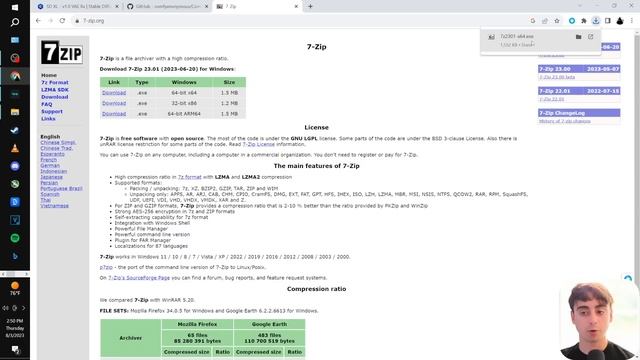The image size is (640, 360).
Task: Open the Windows Start menu
Action: [15, 7]
